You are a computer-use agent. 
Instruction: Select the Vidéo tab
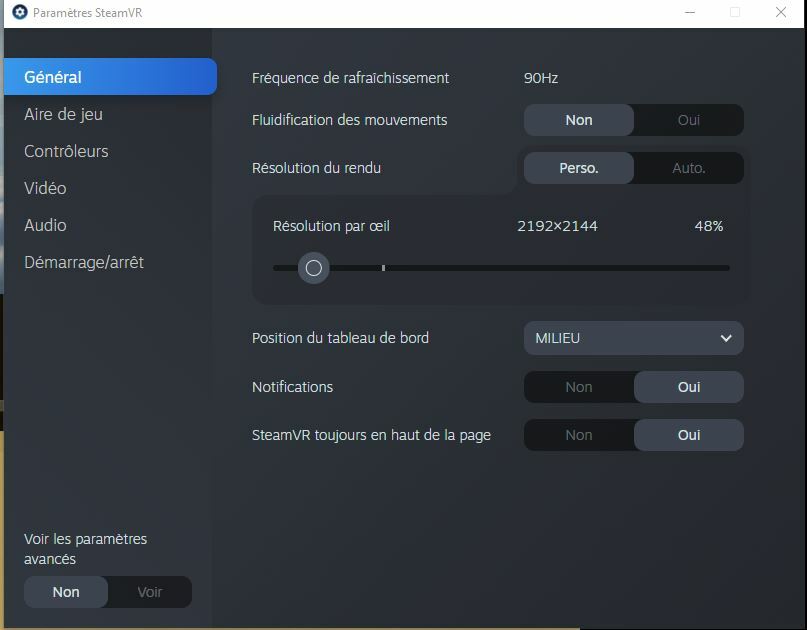tap(45, 188)
